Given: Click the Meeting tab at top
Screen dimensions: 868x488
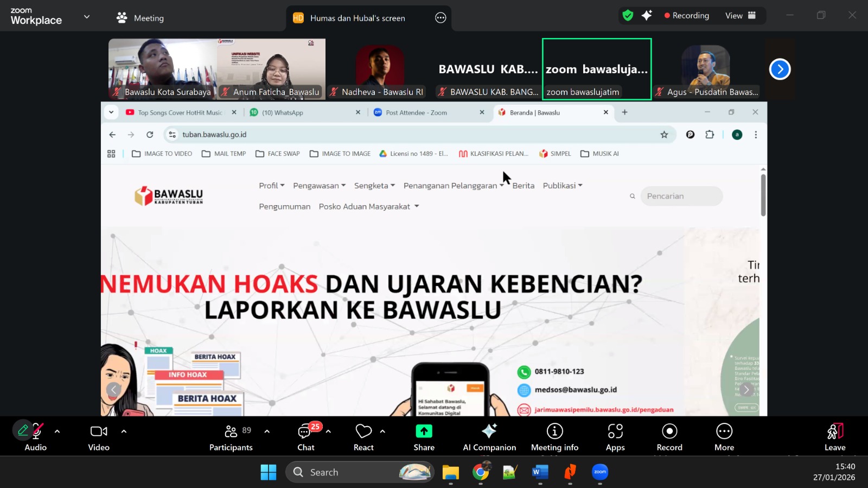Looking at the screenshot, I should coord(140,18).
